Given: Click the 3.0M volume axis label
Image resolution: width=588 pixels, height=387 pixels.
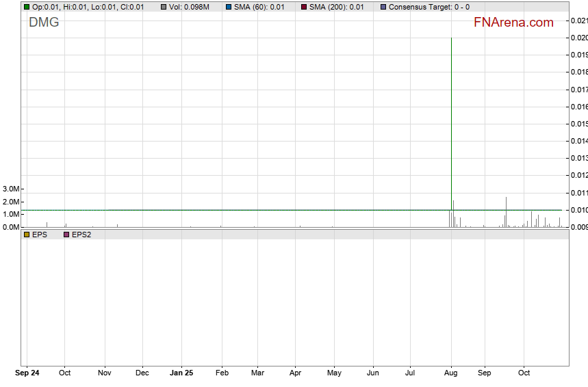Looking at the screenshot, I should (x=11, y=189).
